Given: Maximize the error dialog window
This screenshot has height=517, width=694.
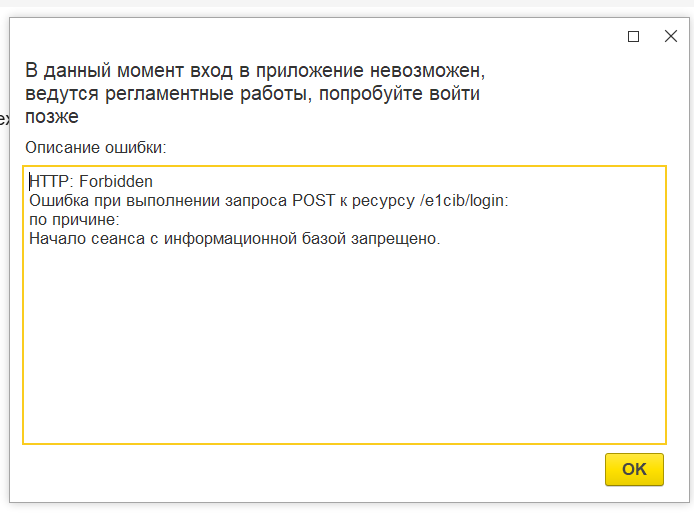Looking at the screenshot, I should [633, 36].
